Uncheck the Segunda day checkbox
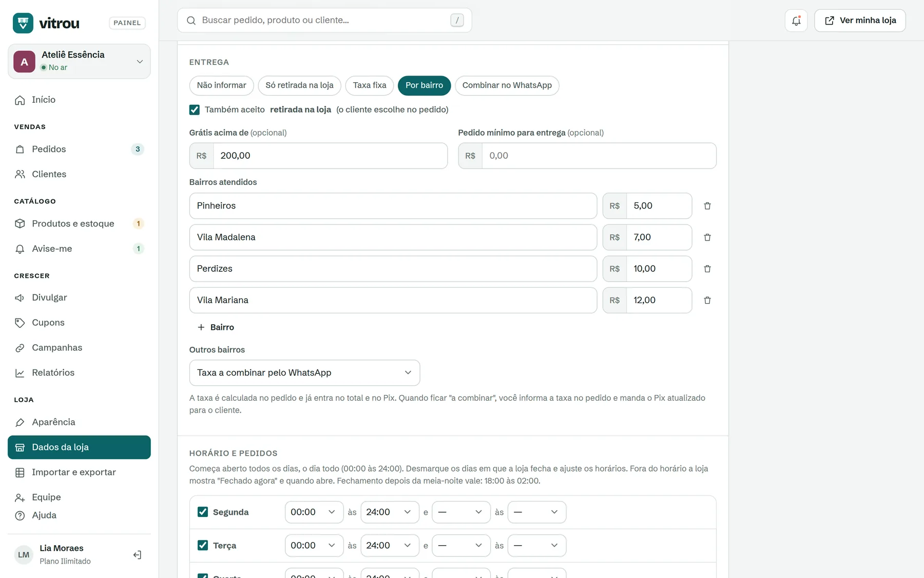This screenshot has height=578, width=924. [203, 512]
